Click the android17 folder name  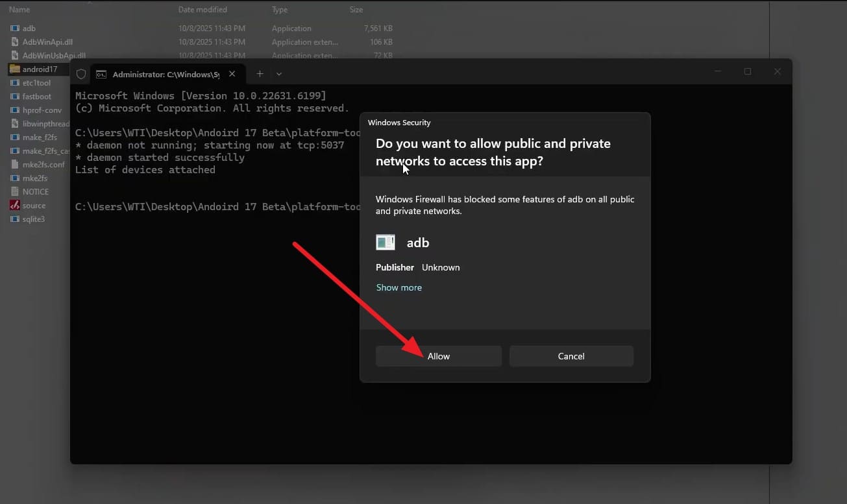[40, 69]
